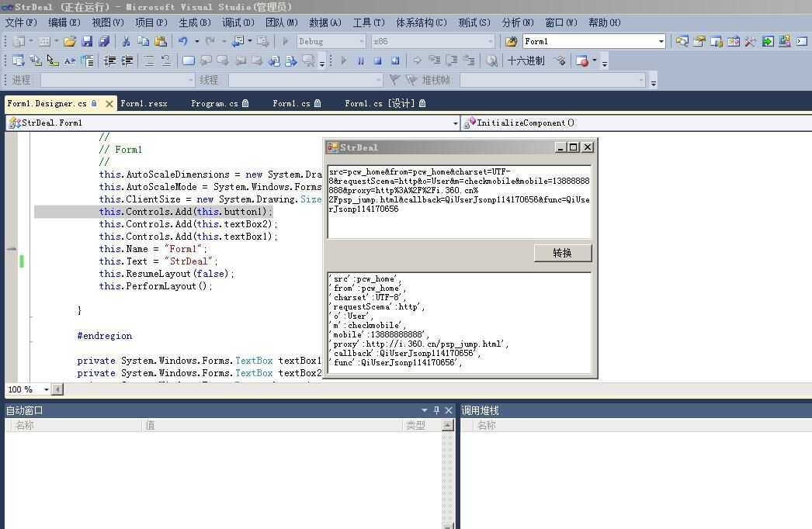This screenshot has height=529, width=812.
Task: Open the InitializeComponent() member dropdown
Action: coord(637,123)
